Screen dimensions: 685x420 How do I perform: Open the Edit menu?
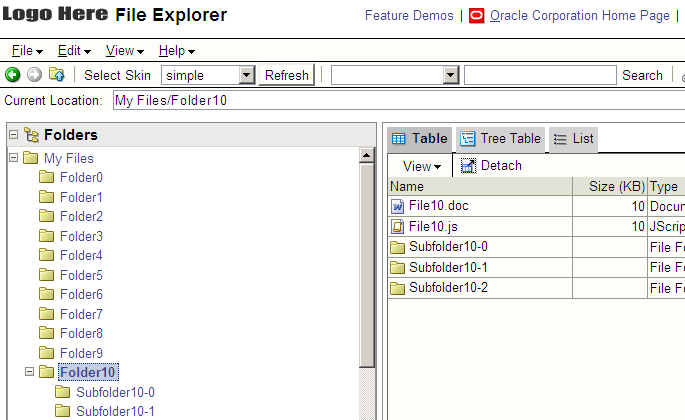(x=74, y=51)
